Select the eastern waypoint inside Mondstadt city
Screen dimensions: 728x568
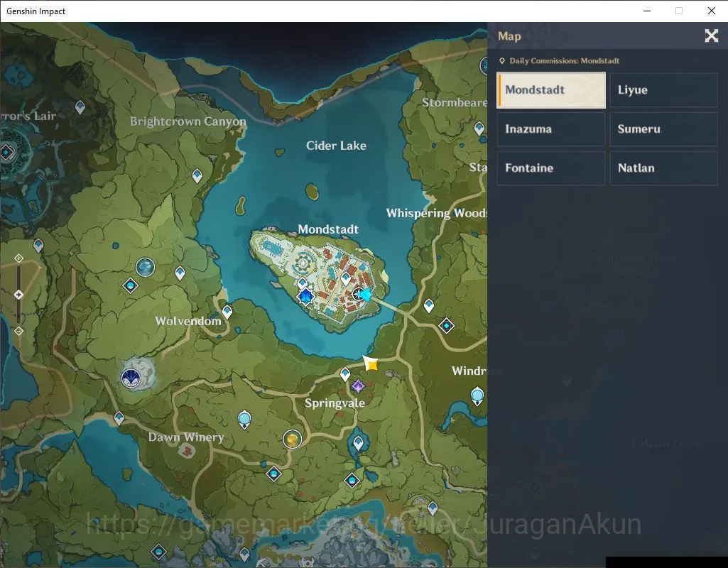tap(346, 279)
